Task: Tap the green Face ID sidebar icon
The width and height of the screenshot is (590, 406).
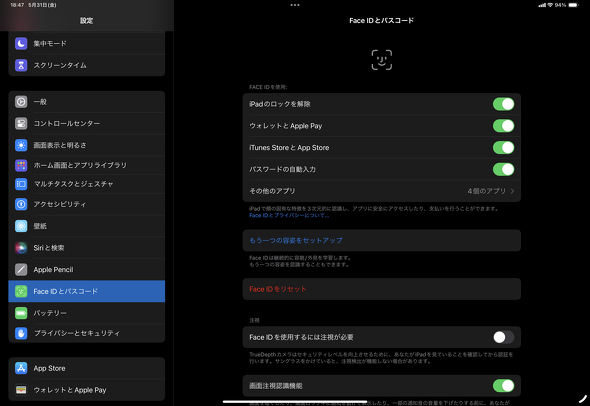Action: pos(21,291)
